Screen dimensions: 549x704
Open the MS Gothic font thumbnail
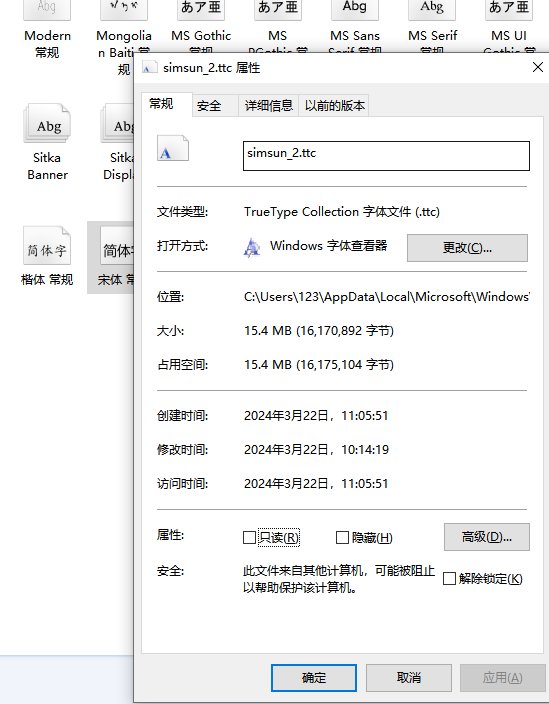(201, 10)
